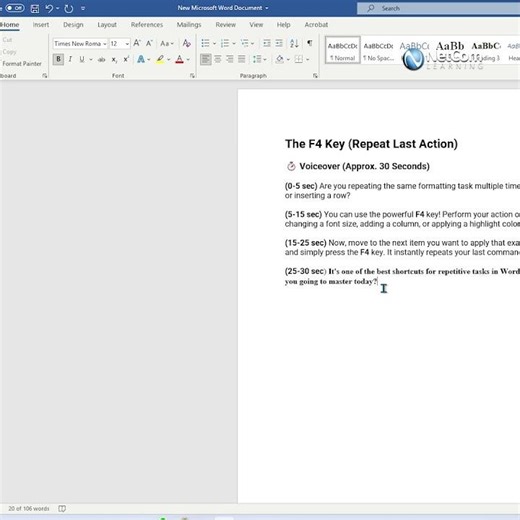Viewport: 520px width, 520px height.
Task: Click the proofing book icon in status bar
Action: coord(62,508)
